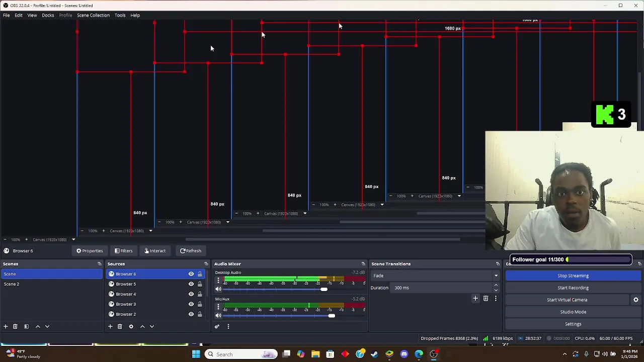This screenshot has height=362, width=644.
Task: Open the Fade transition dropdown
Action: (435, 276)
